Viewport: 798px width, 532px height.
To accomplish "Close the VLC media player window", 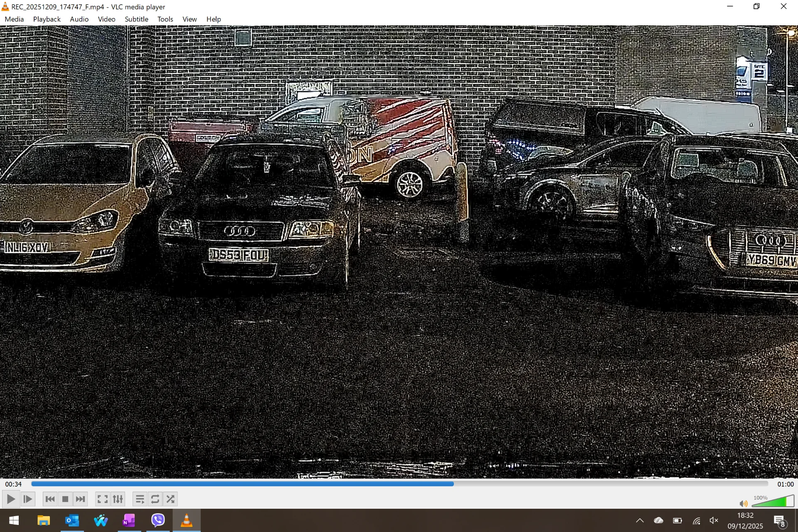I will [783, 6].
